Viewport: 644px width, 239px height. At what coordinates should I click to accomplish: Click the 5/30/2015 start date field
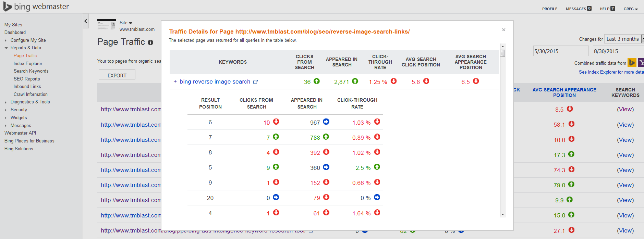click(561, 51)
